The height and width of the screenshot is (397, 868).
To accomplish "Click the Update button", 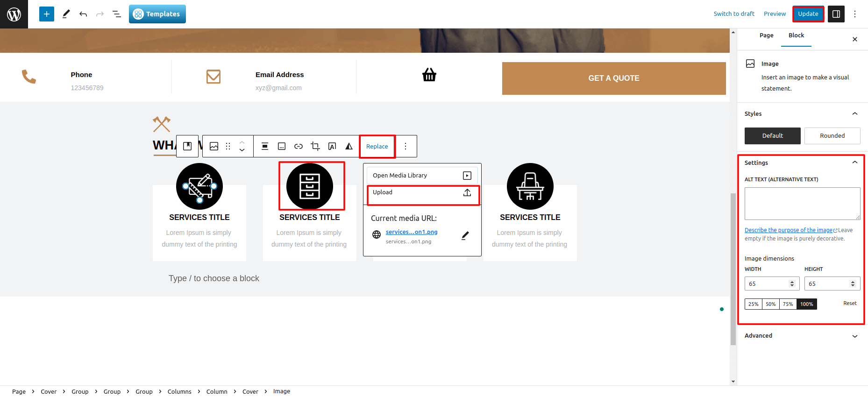I will pyautogui.click(x=808, y=14).
